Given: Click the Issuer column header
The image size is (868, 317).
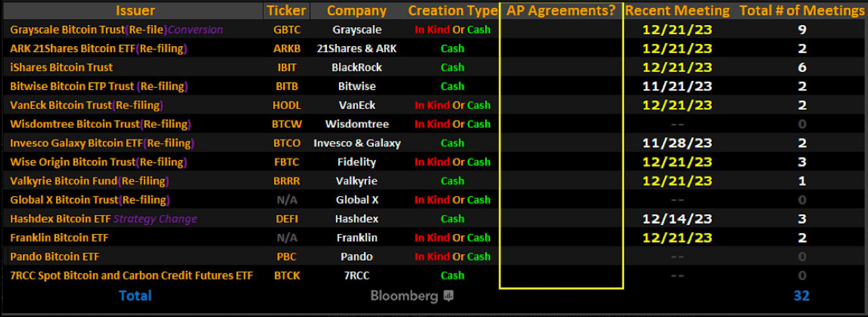Looking at the screenshot, I should [135, 11].
